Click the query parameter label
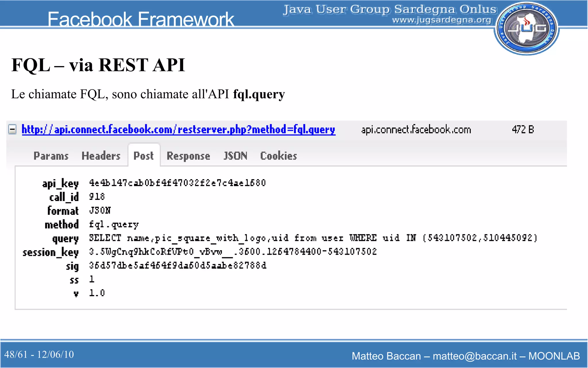 [x=65, y=239]
